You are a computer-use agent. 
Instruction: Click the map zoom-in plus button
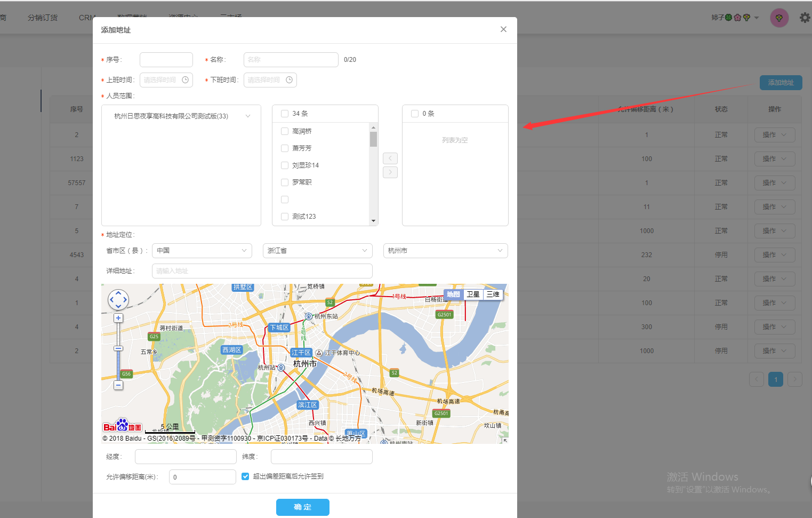click(118, 318)
